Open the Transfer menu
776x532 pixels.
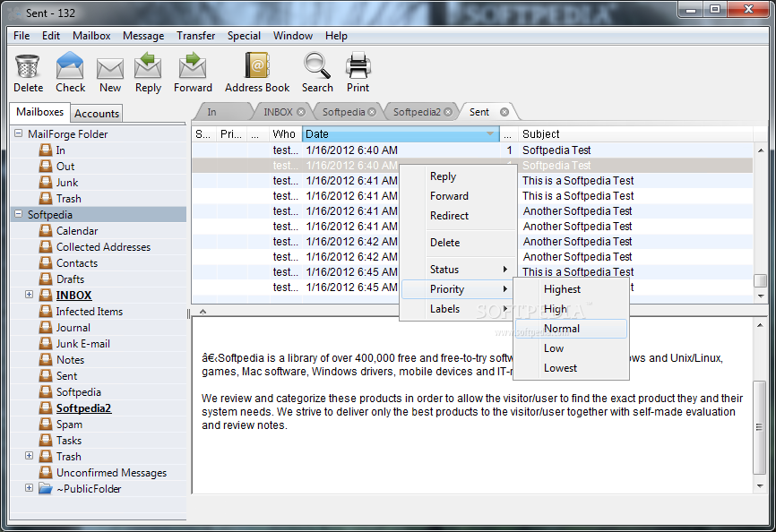click(x=196, y=36)
